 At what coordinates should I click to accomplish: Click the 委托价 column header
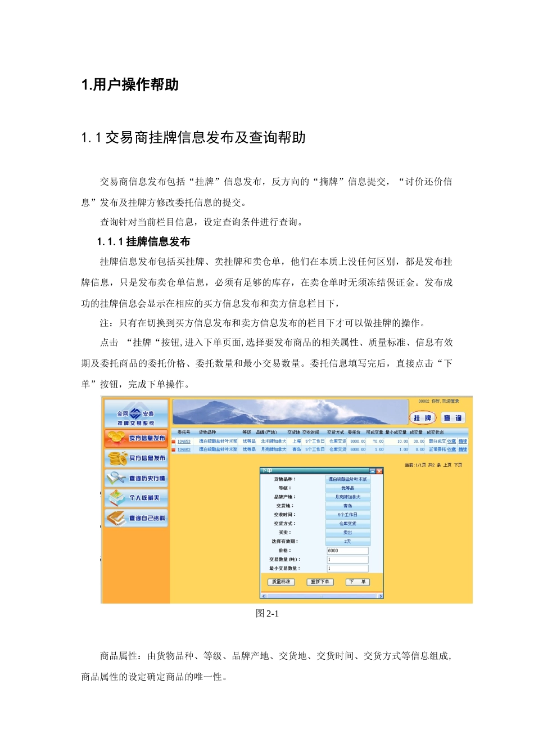pos(354,433)
